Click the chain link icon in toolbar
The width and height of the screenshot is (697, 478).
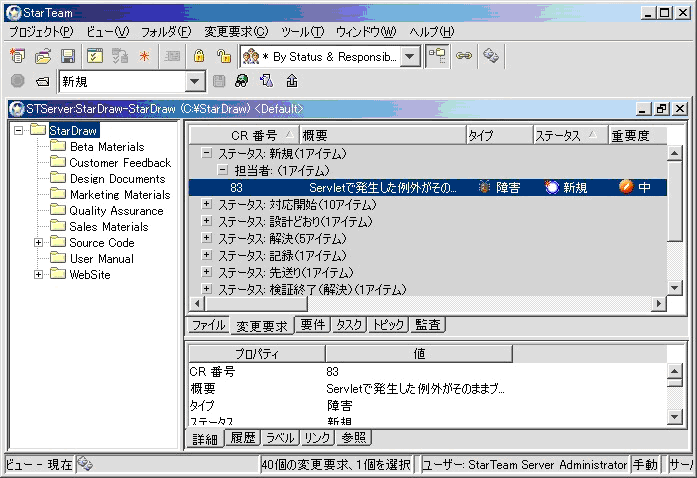pos(464,56)
